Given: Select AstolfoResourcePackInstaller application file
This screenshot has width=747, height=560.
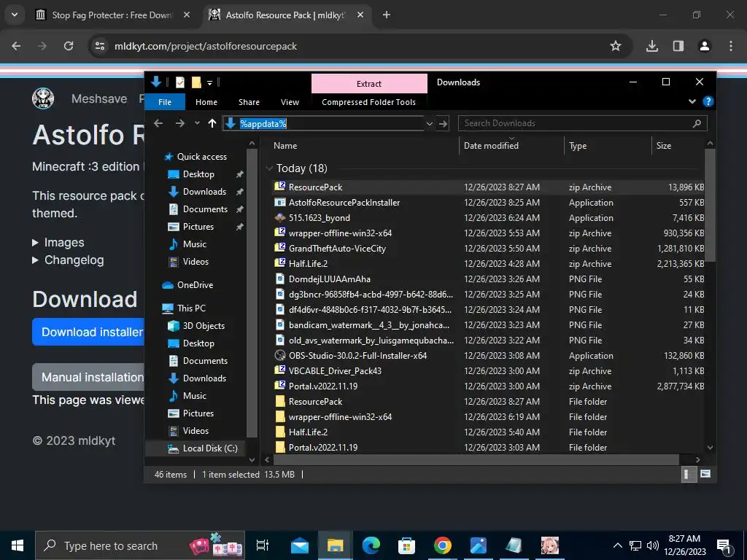Looking at the screenshot, I should (489, 203).
